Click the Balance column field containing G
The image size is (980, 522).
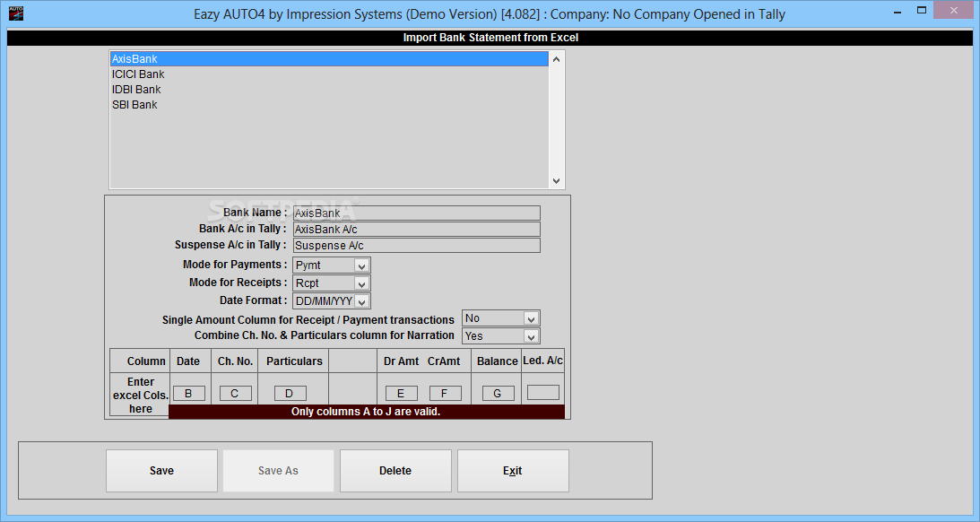[x=499, y=393]
